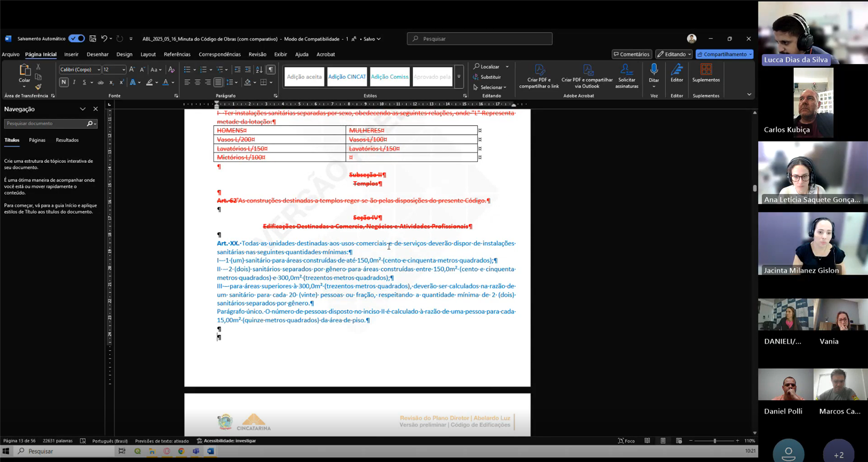Click the Multilevel list icon
Image resolution: width=868 pixels, height=462 pixels.
(x=220, y=69)
